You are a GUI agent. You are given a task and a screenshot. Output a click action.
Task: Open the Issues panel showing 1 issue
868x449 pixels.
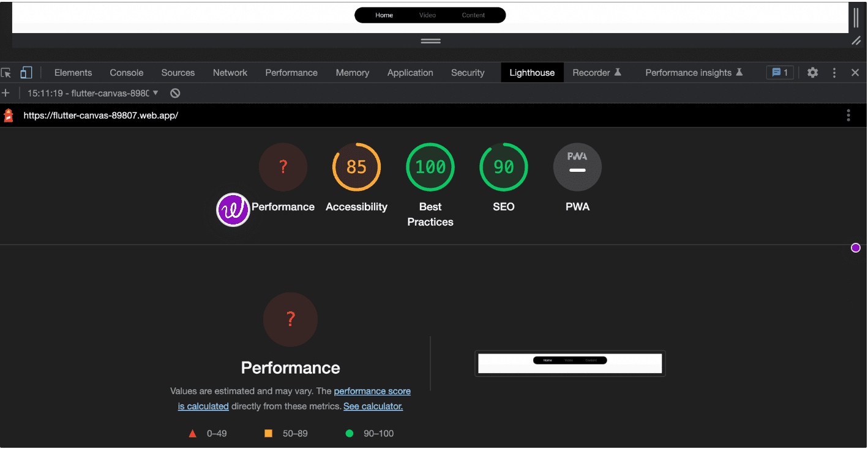pyautogui.click(x=779, y=72)
